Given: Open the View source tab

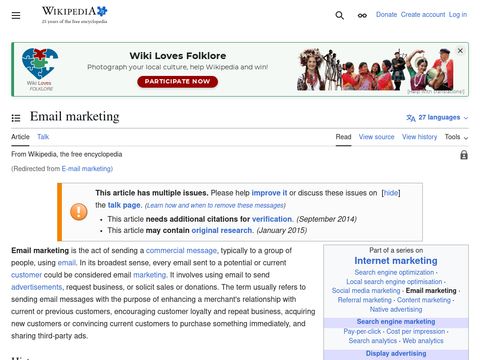Looking at the screenshot, I should 376,137.
